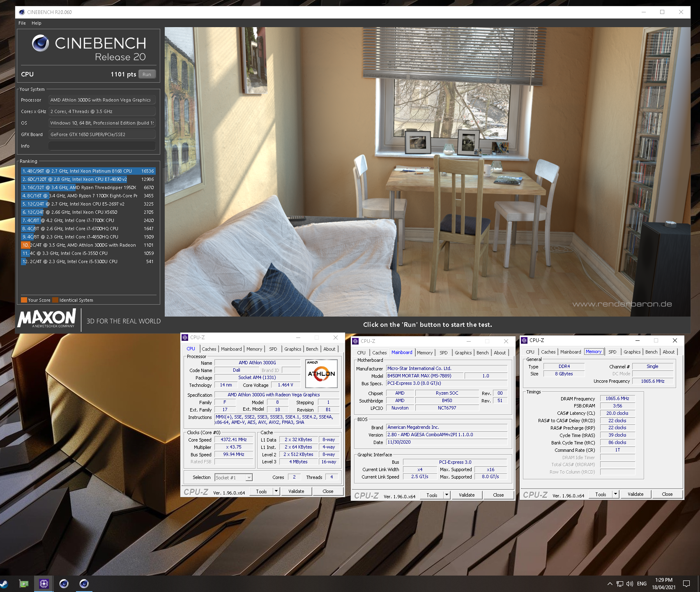Click the Cinebench title bar app icon

click(22, 12)
